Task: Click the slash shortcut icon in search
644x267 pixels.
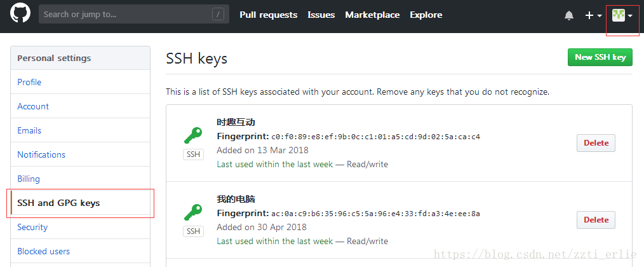Action: coord(218,14)
